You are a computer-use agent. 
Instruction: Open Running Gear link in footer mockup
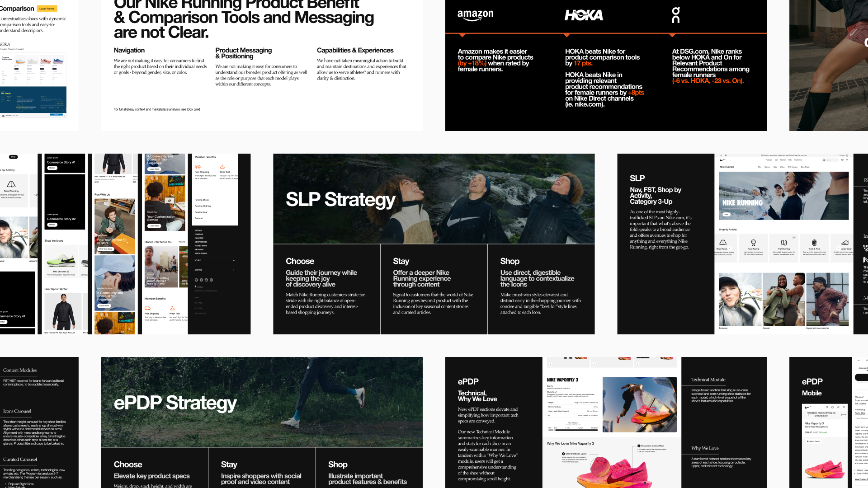click(201, 212)
